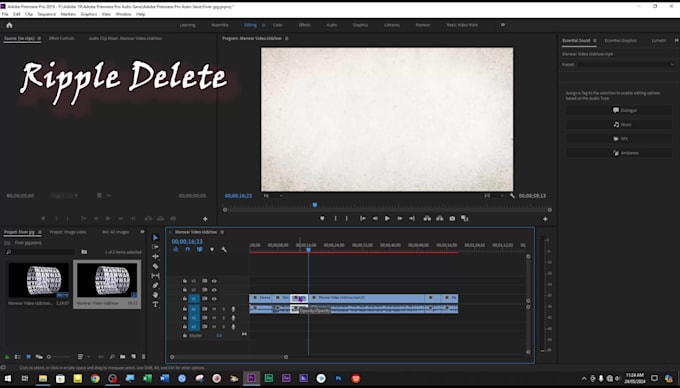
Task: Click the Home icon in the workspace bar
Action: click(x=9, y=25)
